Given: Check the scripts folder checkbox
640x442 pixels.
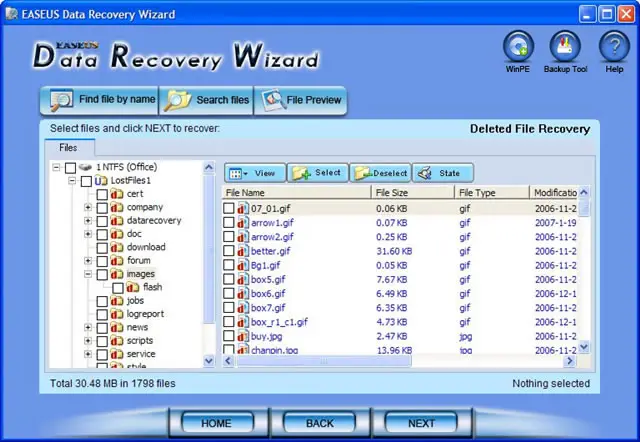Looking at the screenshot, I should pyautogui.click(x=102, y=341).
